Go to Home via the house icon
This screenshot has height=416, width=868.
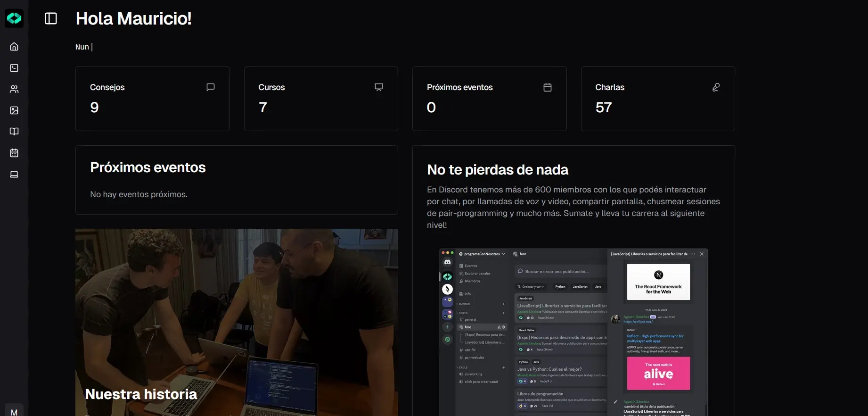(x=14, y=47)
